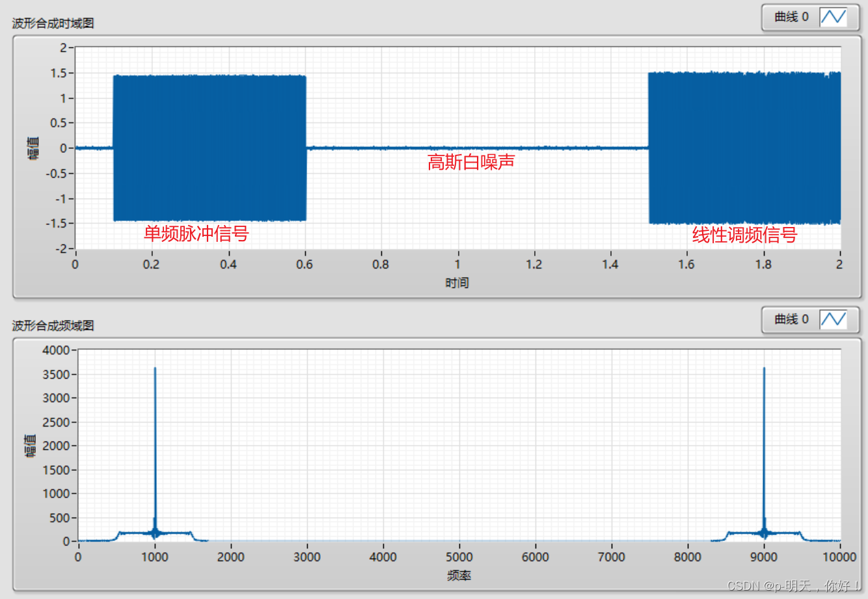
Task: Click the single-frequency pulse waveform block
Action: coord(210,148)
